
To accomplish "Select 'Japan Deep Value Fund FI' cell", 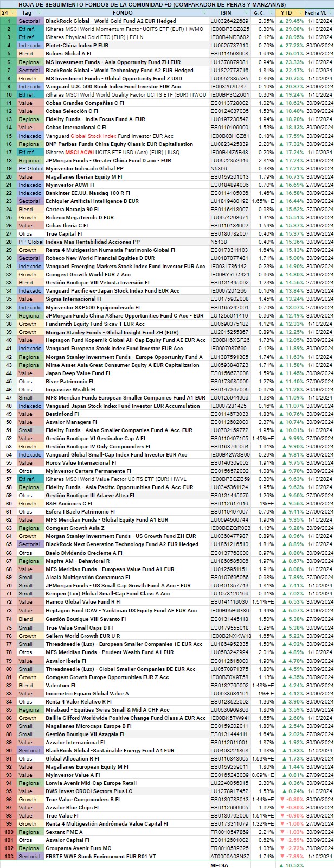I will pos(126,373).
